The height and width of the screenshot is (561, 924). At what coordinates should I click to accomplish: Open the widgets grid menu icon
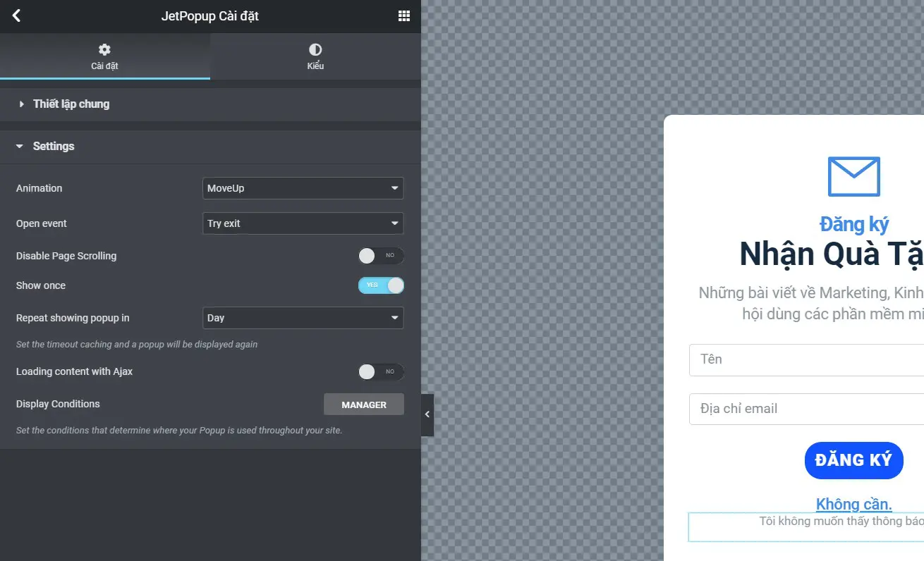click(404, 16)
